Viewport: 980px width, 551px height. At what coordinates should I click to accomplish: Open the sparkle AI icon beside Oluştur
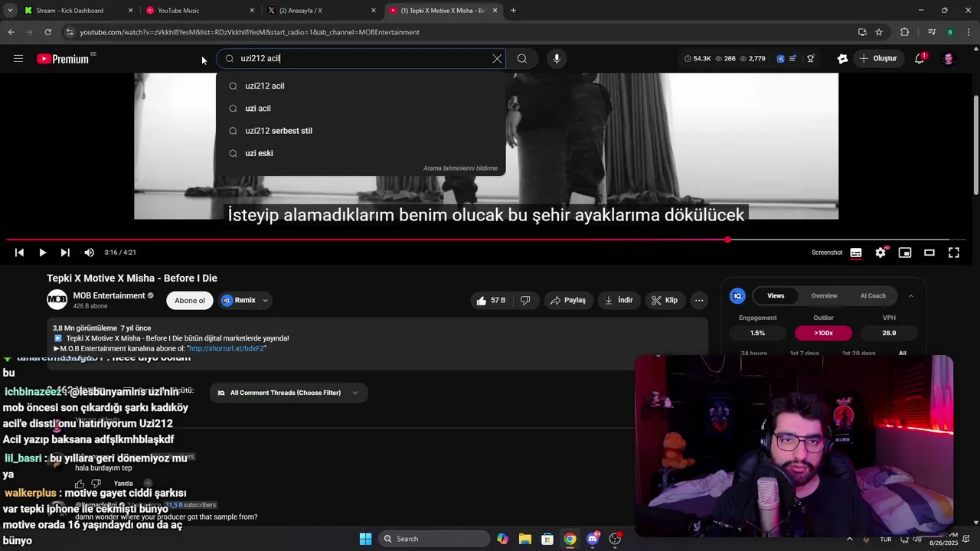(x=843, y=59)
